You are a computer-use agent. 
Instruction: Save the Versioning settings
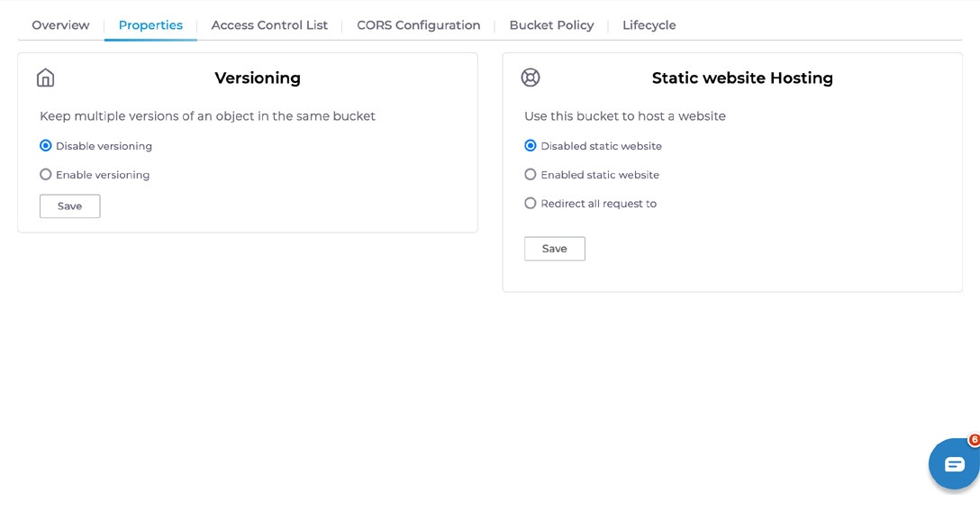tap(69, 206)
